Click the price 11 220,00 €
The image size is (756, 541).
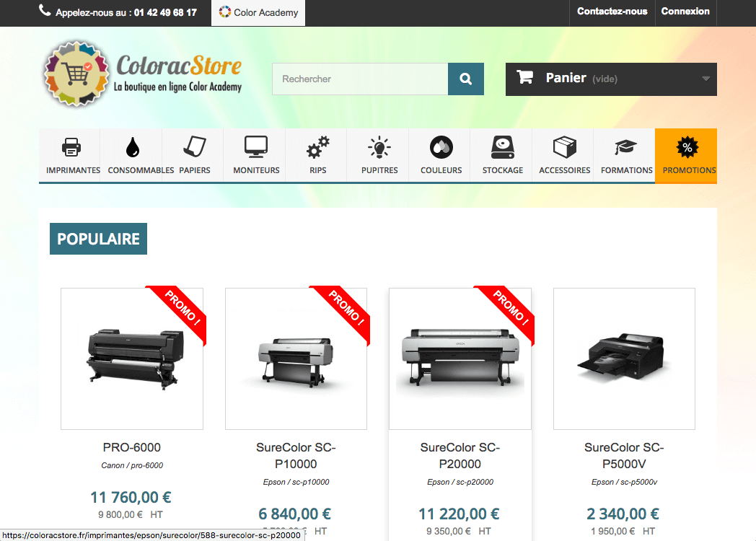pyautogui.click(x=459, y=514)
